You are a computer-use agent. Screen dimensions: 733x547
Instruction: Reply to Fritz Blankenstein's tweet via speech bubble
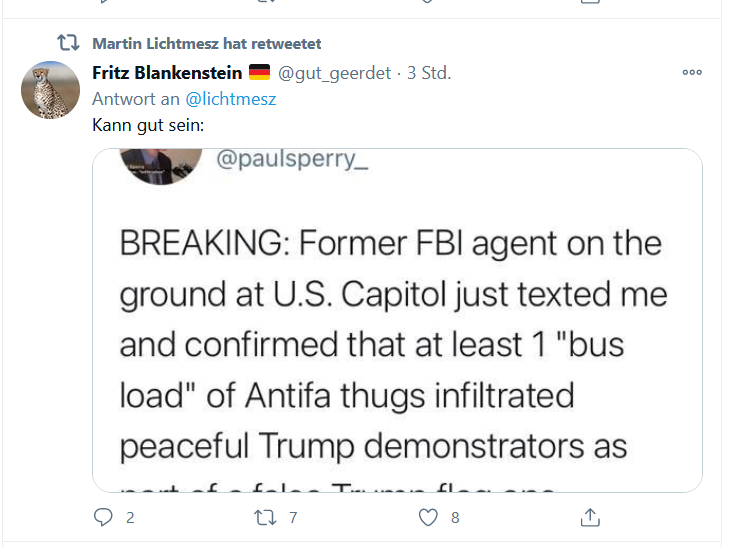[x=103, y=517]
